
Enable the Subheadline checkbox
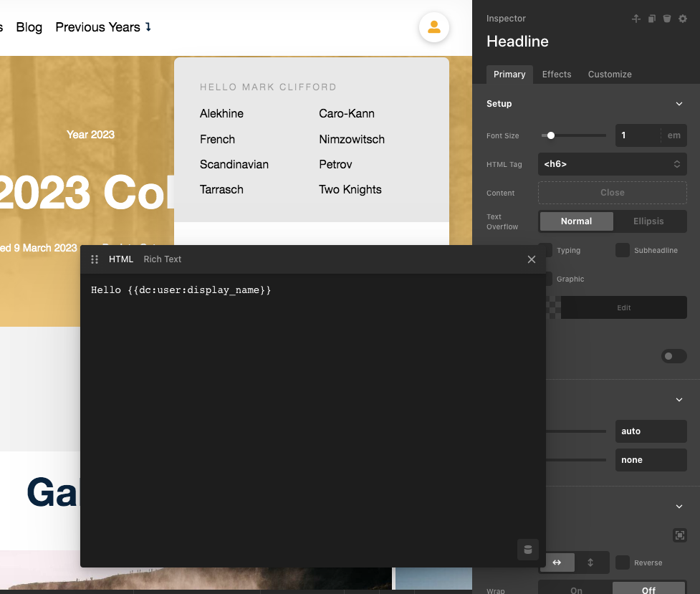[x=623, y=250]
